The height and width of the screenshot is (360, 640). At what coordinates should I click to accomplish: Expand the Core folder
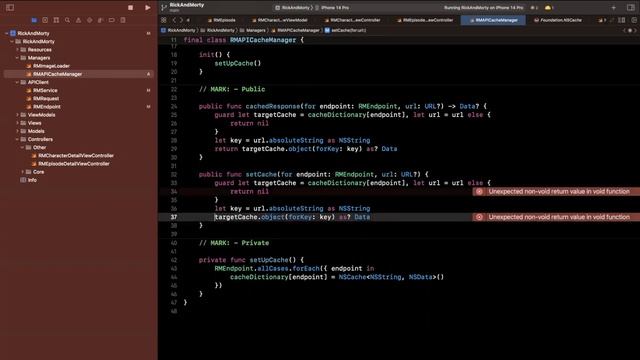22,172
